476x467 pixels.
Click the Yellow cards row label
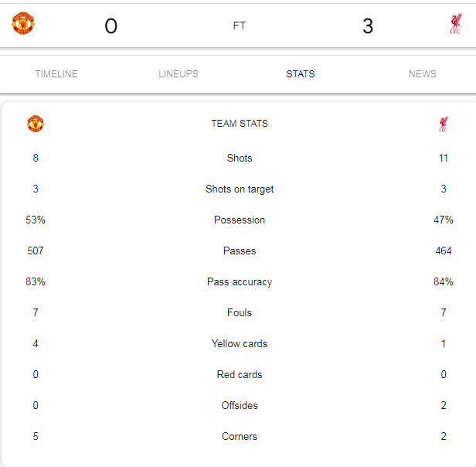tap(240, 343)
